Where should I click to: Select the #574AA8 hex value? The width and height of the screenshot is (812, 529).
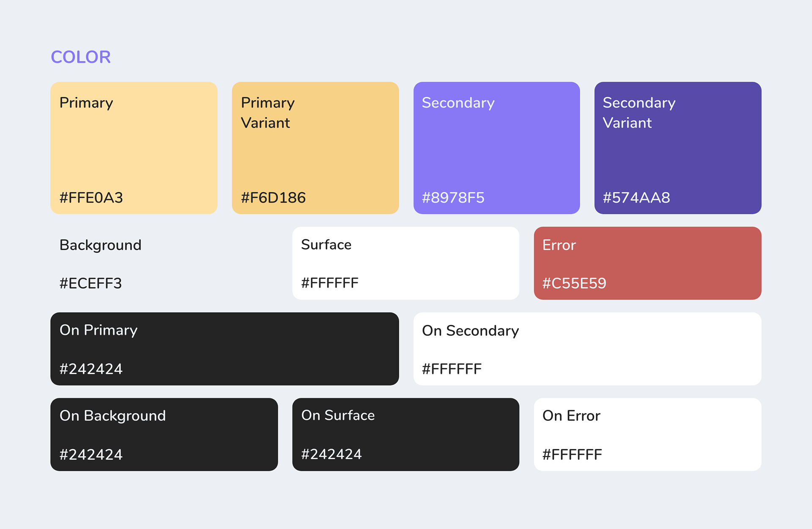tap(636, 198)
